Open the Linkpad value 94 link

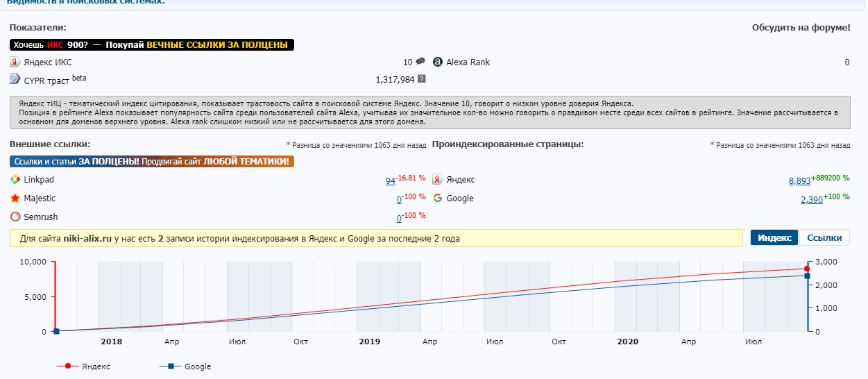pos(390,180)
